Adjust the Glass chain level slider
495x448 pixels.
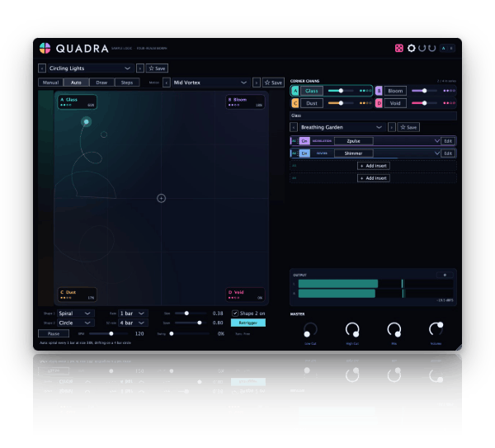341,91
